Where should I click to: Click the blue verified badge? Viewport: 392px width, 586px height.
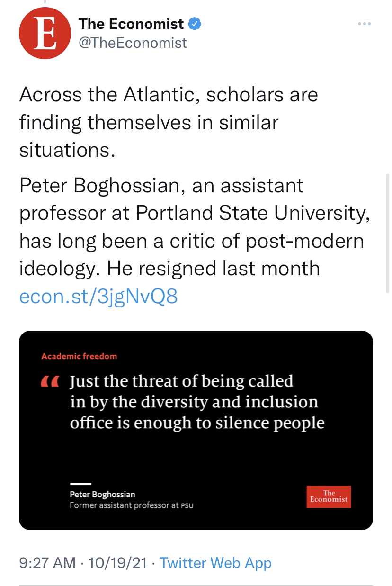[x=195, y=23]
